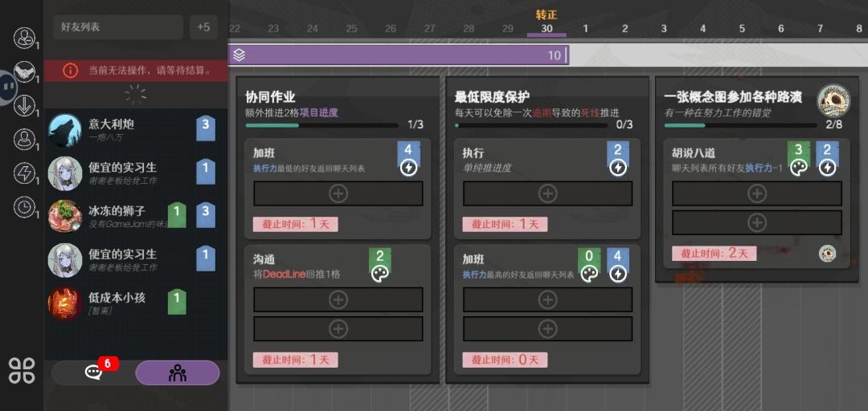Click the blue 3 badge on 意大利炮

(206, 128)
